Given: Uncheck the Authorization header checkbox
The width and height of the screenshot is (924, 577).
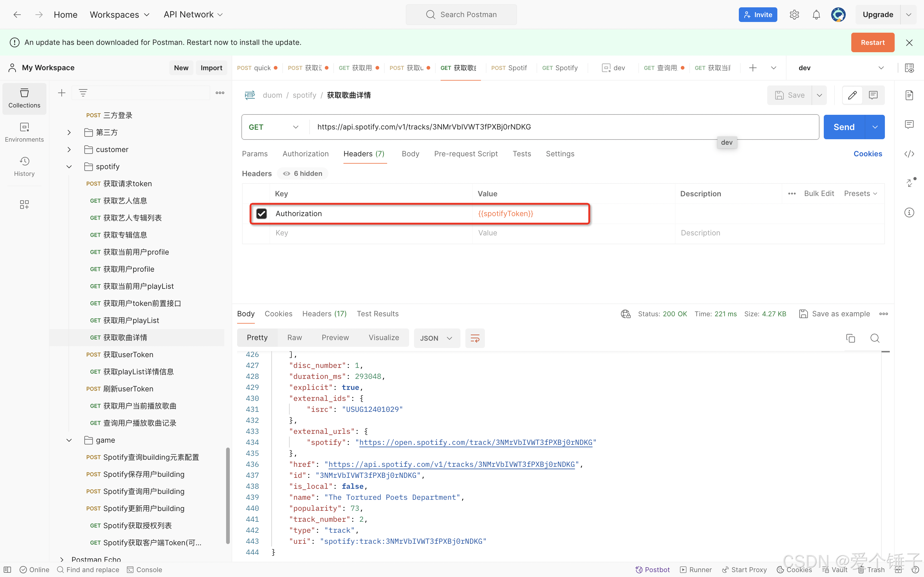Looking at the screenshot, I should [262, 214].
